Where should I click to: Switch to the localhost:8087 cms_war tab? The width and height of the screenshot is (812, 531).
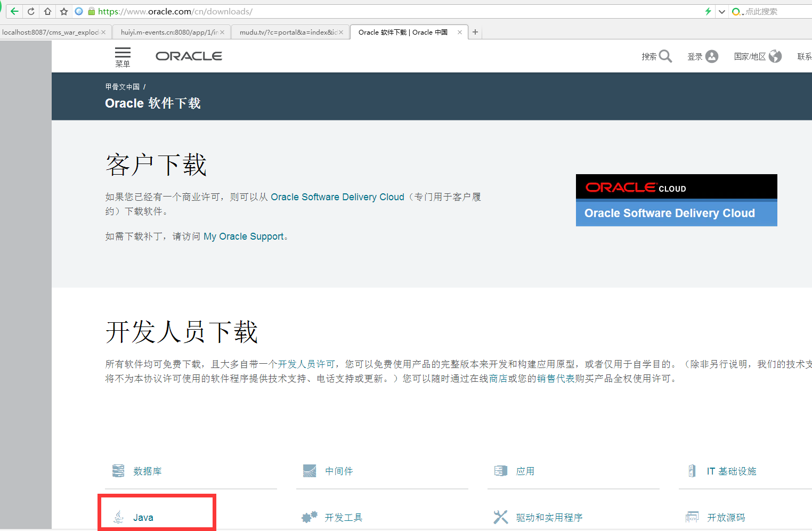point(50,32)
